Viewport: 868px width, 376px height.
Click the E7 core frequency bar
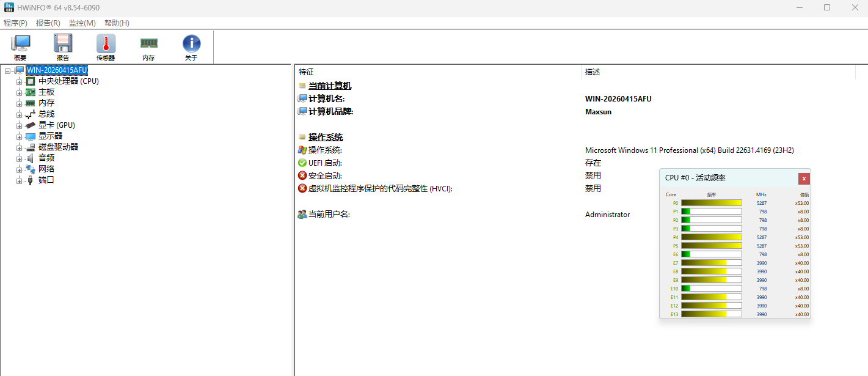pyautogui.click(x=712, y=262)
